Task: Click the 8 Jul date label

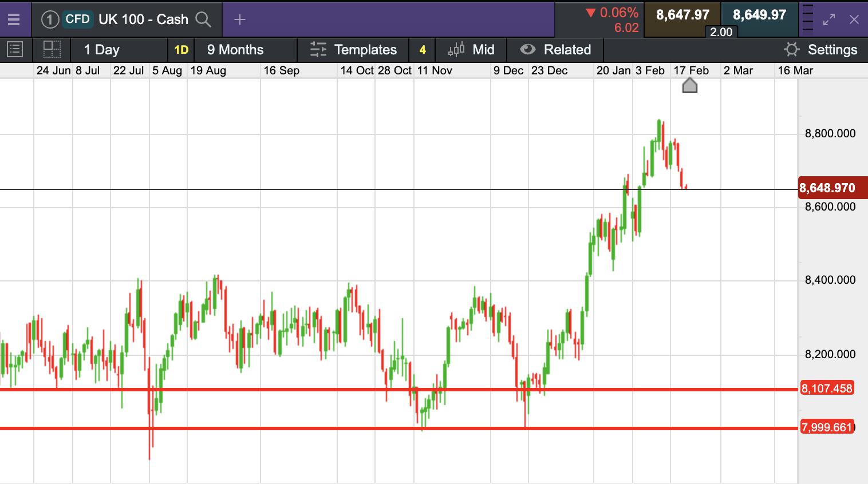Action: click(88, 70)
